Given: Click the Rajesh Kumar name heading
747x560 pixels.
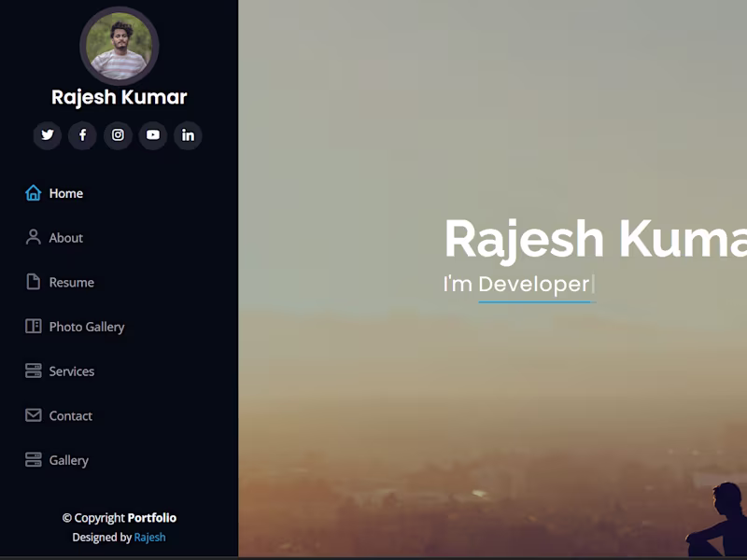Looking at the screenshot, I should pos(119,97).
